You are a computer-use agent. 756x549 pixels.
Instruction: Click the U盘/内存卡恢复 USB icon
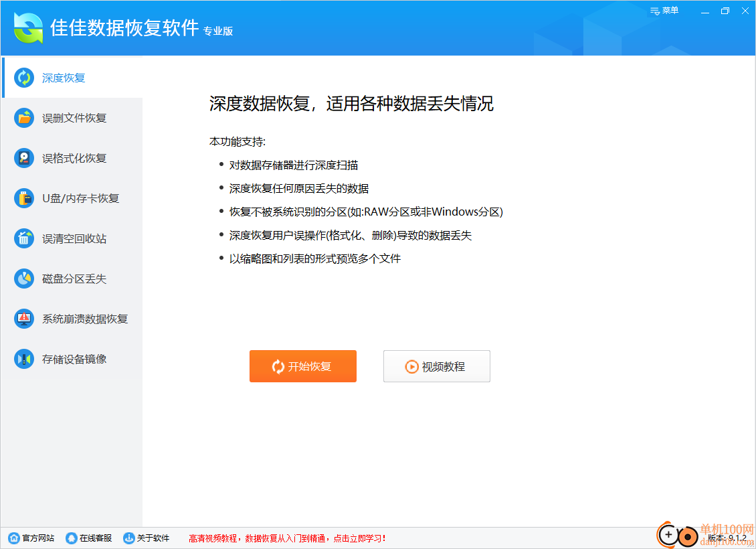24,198
